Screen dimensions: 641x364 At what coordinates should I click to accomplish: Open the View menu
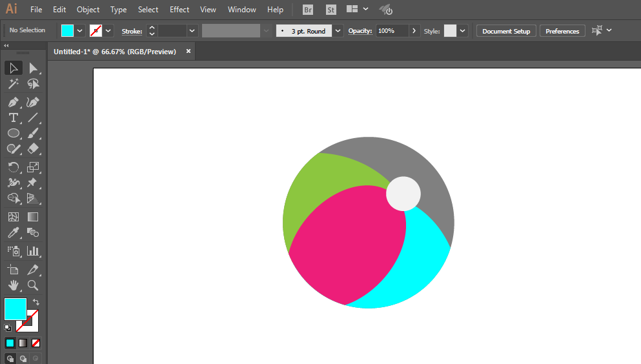coord(208,10)
